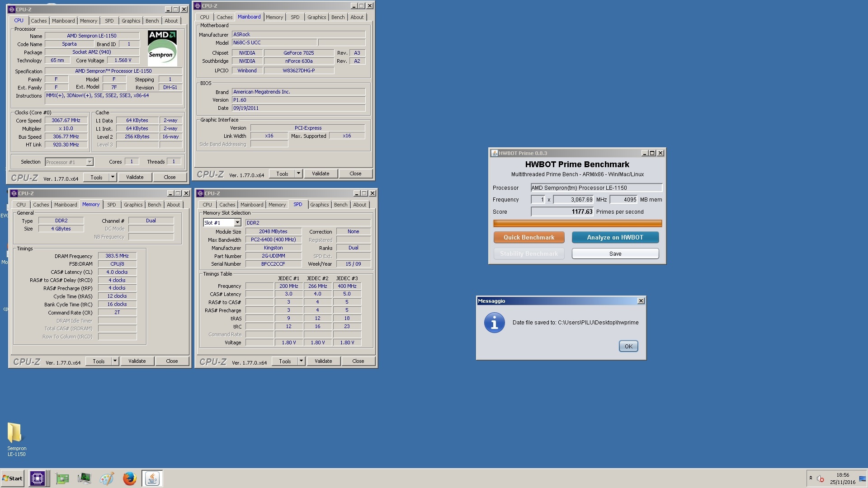Screen dimensions: 868x488
Task: Click the AMD Sempron logo in CPU-Z
Action: [x=162, y=48]
